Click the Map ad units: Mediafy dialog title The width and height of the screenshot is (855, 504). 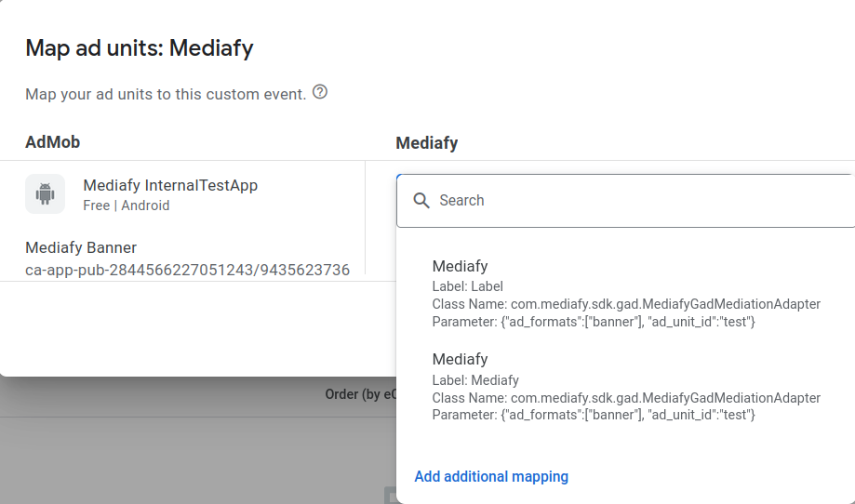(139, 48)
